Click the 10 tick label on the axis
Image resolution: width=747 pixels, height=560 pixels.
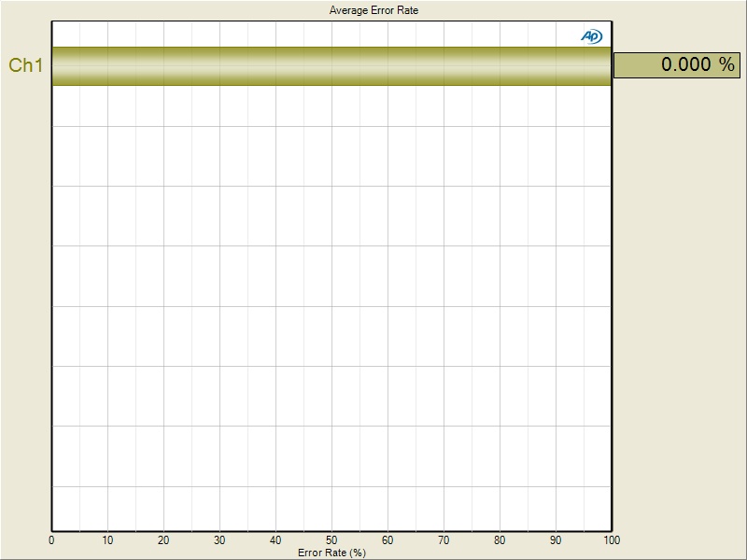(x=107, y=540)
